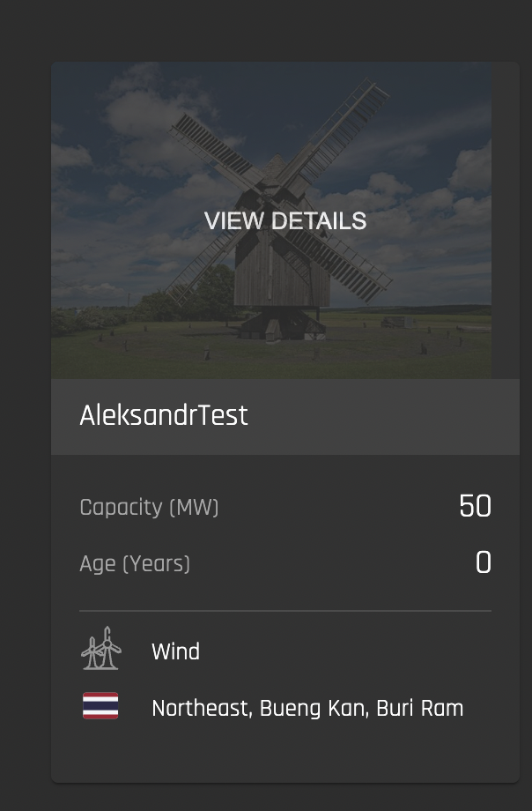Click the VIEW DETAILS overlay text
The height and width of the screenshot is (811, 532).
tap(285, 221)
